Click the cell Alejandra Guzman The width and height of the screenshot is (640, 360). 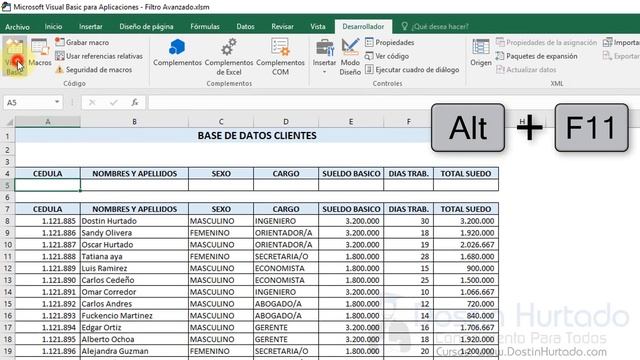(x=134, y=351)
